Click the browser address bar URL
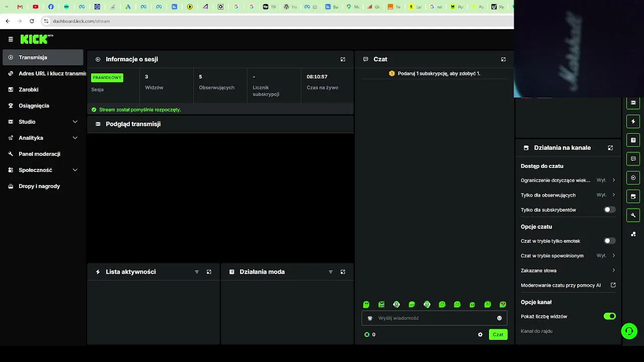The height and width of the screenshot is (362, 644). pos(81,21)
